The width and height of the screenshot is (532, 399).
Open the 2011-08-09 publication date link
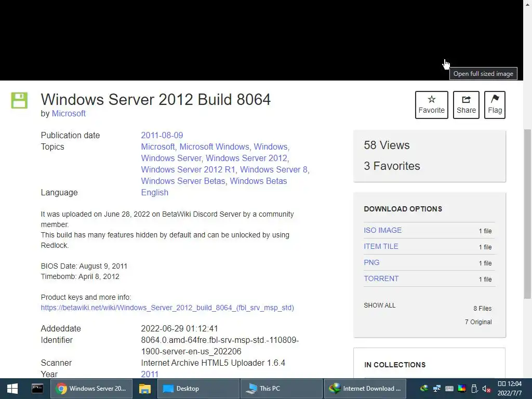(162, 135)
